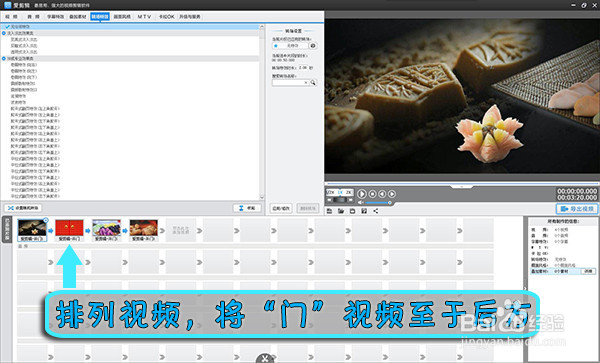Mute the preview volume speaker icon

click(x=360, y=203)
